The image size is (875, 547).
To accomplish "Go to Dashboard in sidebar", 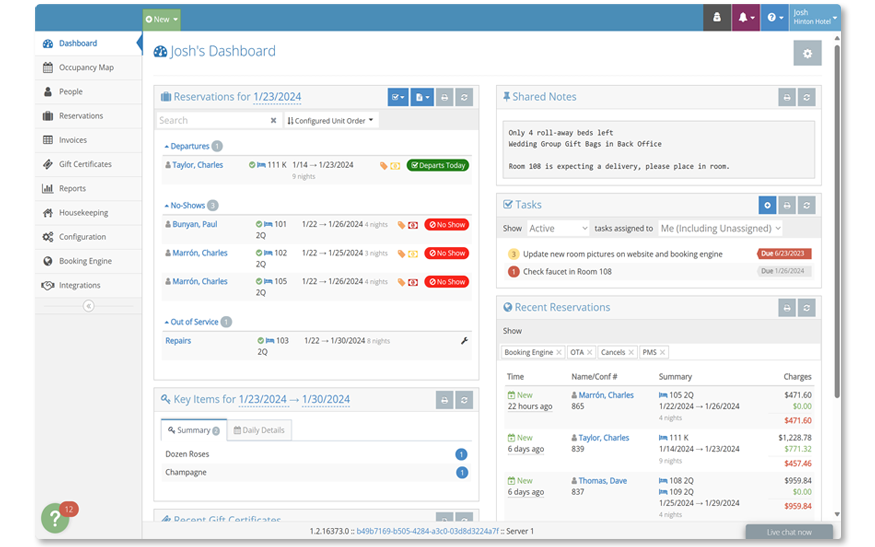I will point(86,44).
